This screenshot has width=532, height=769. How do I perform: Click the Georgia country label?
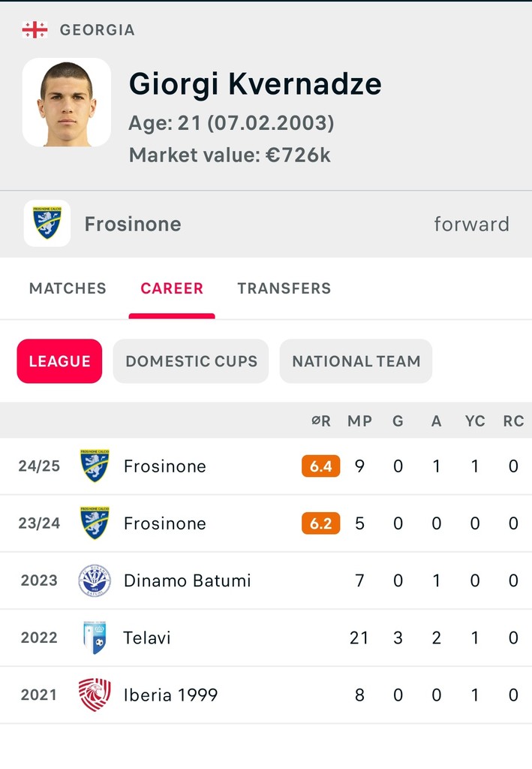(x=97, y=30)
